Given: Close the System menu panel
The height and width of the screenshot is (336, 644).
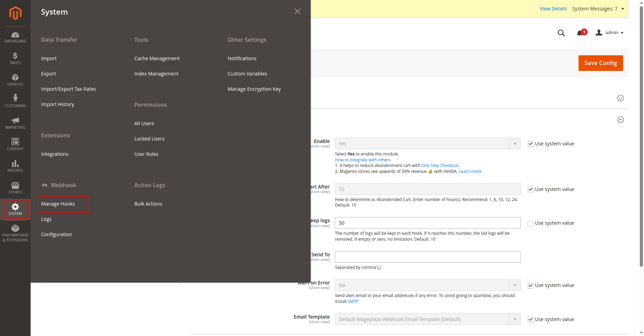Looking at the screenshot, I should click(x=297, y=11).
